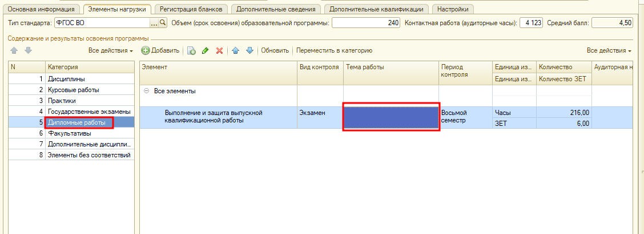The image size is (644, 234).
Task: Click the ellipsis button in Тип стандарта
Action: (154, 23)
